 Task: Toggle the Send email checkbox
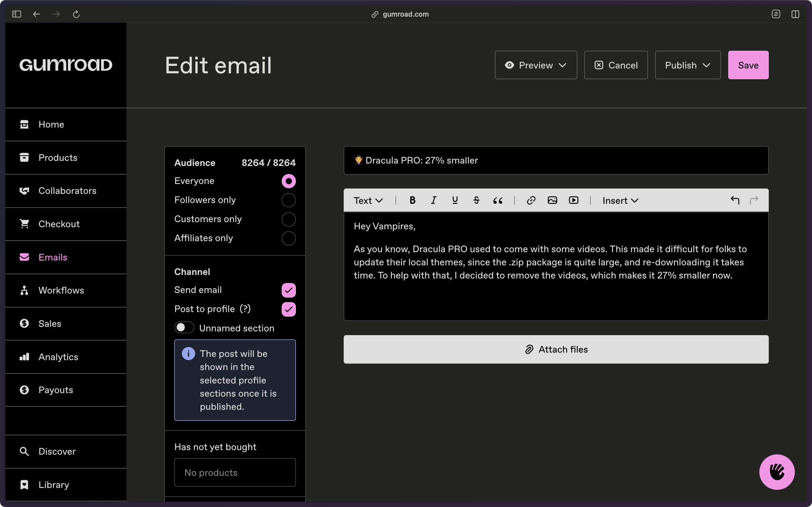(x=288, y=290)
